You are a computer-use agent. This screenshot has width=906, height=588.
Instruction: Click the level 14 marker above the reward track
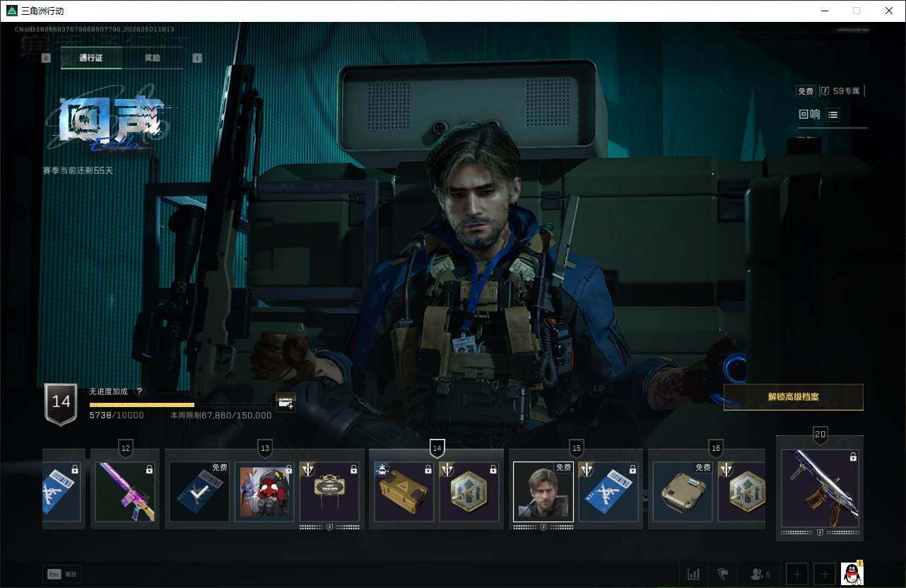tap(437, 448)
